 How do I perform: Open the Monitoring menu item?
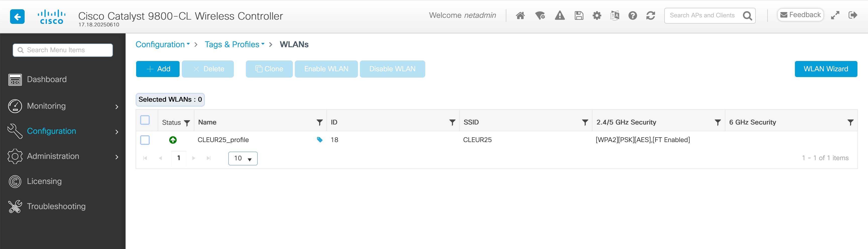46,106
